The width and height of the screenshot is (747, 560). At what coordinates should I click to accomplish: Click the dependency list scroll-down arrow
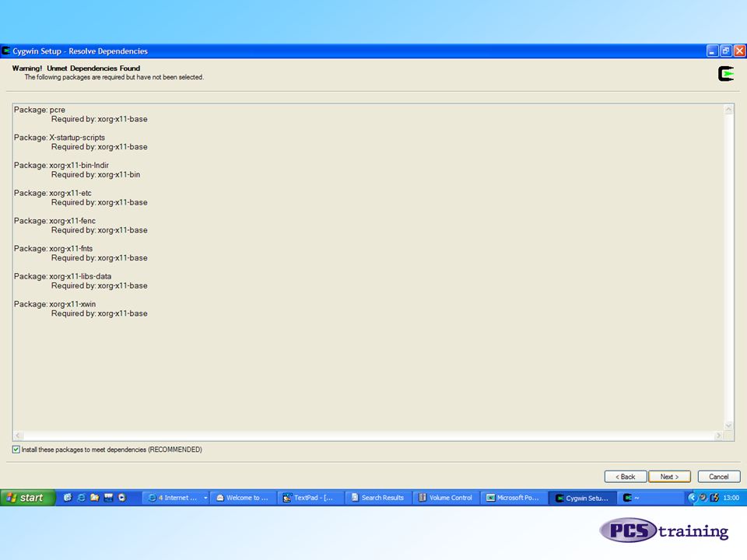(x=728, y=425)
